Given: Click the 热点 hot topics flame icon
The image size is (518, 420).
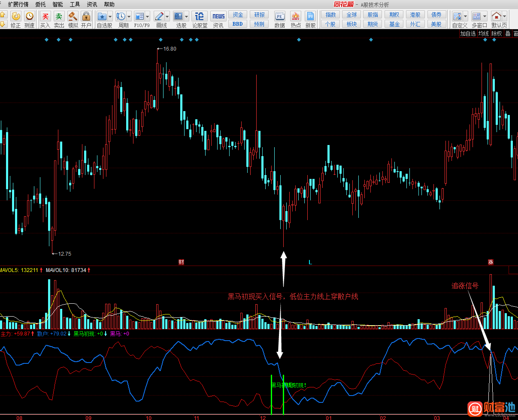Looking at the screenshot, I should click(296, 16).
